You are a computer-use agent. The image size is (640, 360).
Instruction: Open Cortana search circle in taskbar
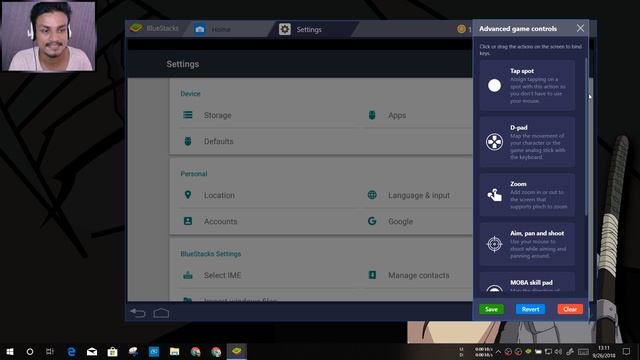coord(30,351)
